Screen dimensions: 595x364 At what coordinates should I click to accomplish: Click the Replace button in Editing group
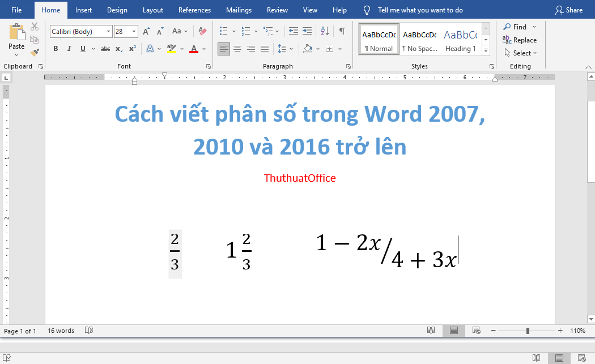(520, 40)
